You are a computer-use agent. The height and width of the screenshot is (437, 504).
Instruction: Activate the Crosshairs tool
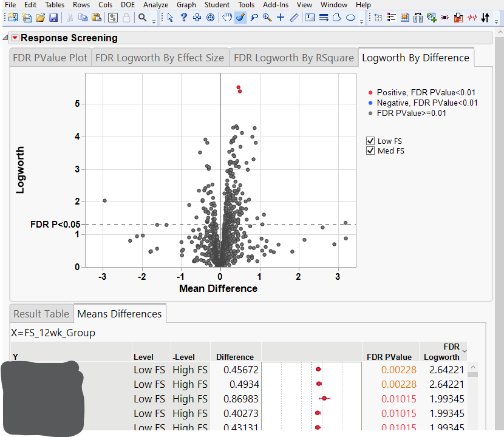click(x=280, y=18)
